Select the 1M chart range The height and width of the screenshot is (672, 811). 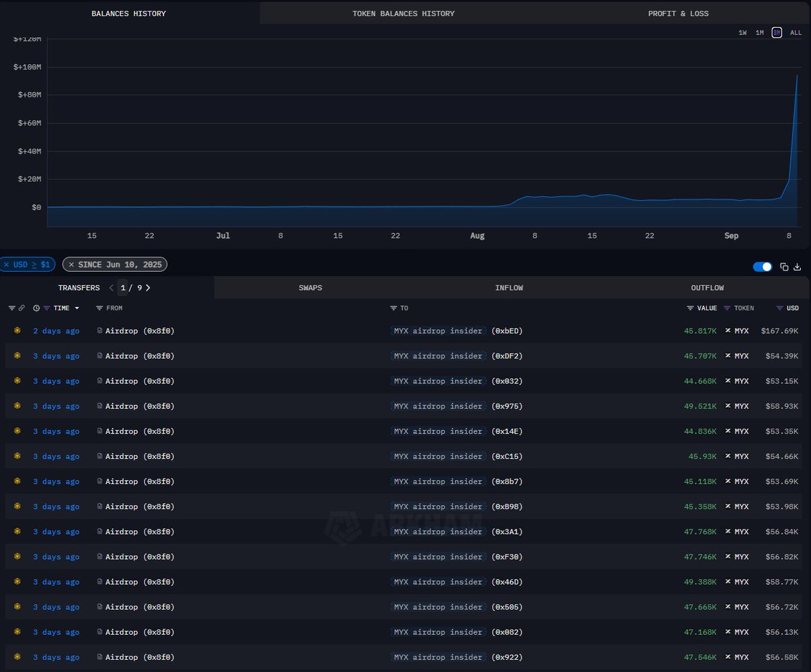760,32
